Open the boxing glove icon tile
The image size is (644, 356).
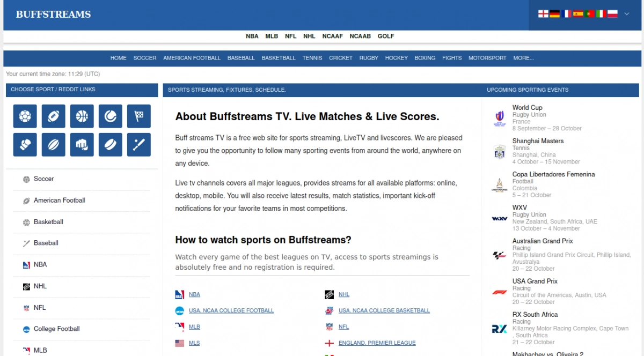[x=25, y=145]
